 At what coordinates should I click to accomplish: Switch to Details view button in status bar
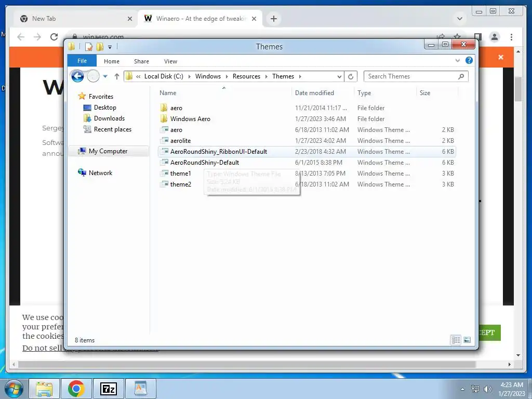click(456, 340)
